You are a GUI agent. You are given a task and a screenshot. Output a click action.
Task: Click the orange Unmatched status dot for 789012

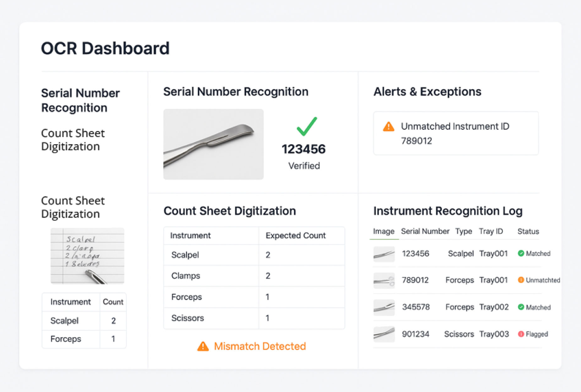point(521,280)
